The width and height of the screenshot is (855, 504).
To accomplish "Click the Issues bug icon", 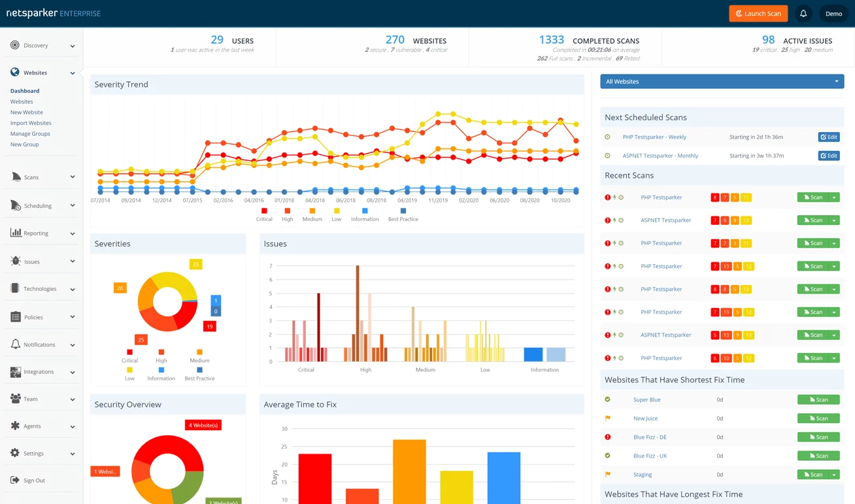I will tap(16, 261).
